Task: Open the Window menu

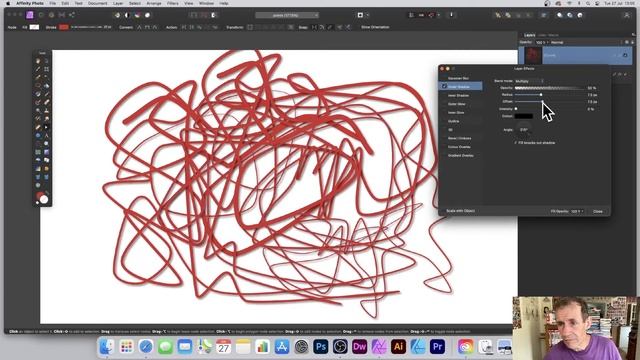Action: [206, 3]
